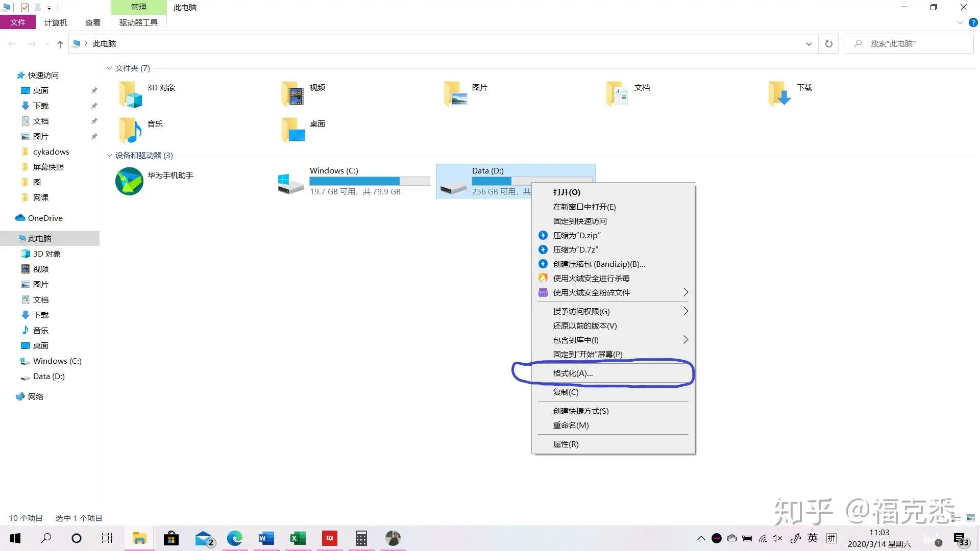Switch to the 查看 ribbon tab
Screen dimensions: 980x551
click(92, 22)
